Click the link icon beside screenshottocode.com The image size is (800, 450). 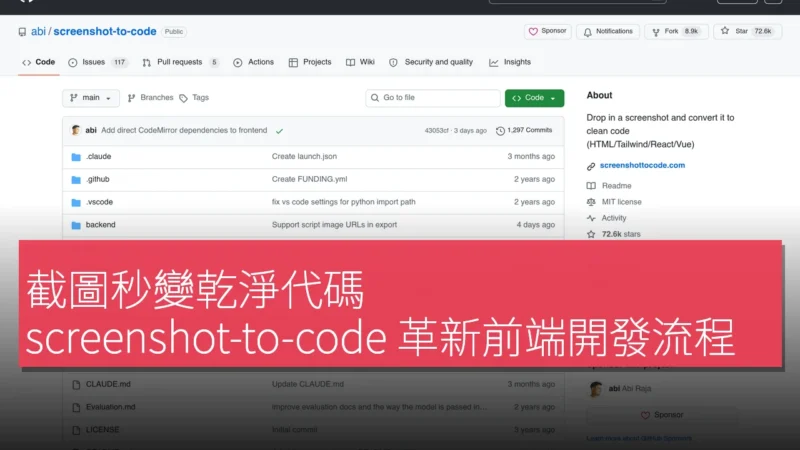[x=591, y=166]
